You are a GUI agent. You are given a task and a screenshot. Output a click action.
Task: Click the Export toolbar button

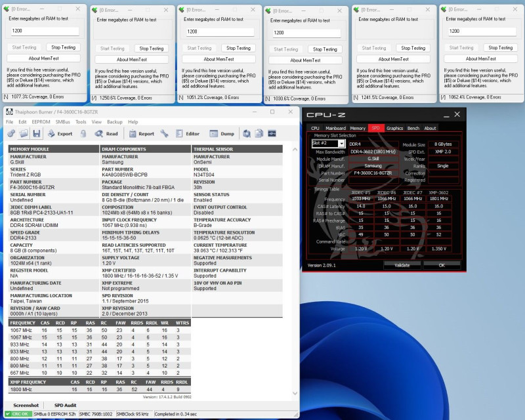[x=60, y=134]
